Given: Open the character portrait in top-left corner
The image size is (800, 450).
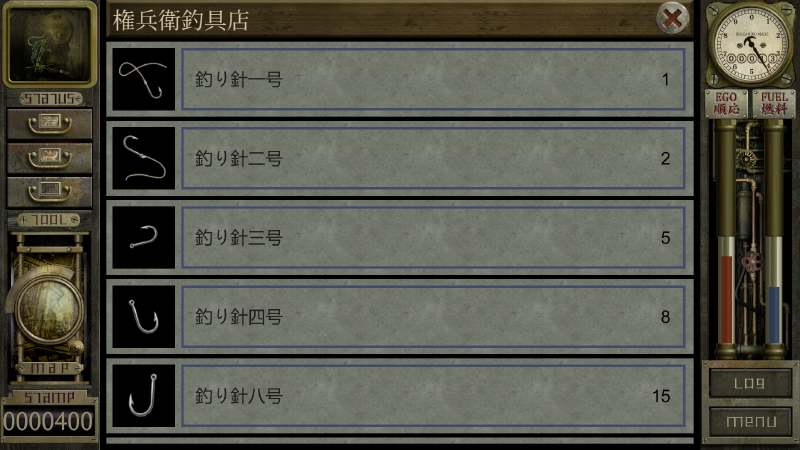Looking at the screenshot, I should pyautogui.click(x=49, y=44).
